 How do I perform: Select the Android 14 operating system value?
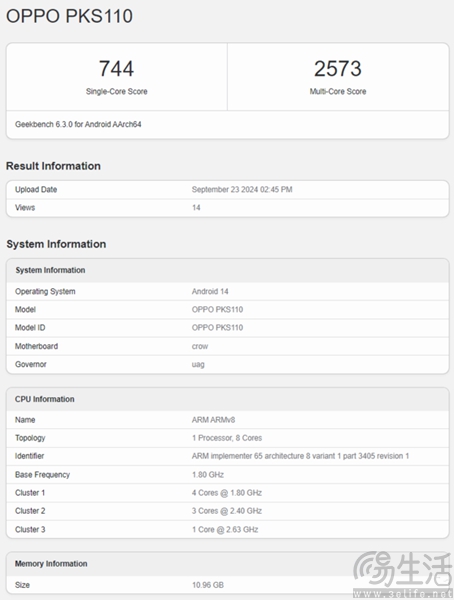210,292
